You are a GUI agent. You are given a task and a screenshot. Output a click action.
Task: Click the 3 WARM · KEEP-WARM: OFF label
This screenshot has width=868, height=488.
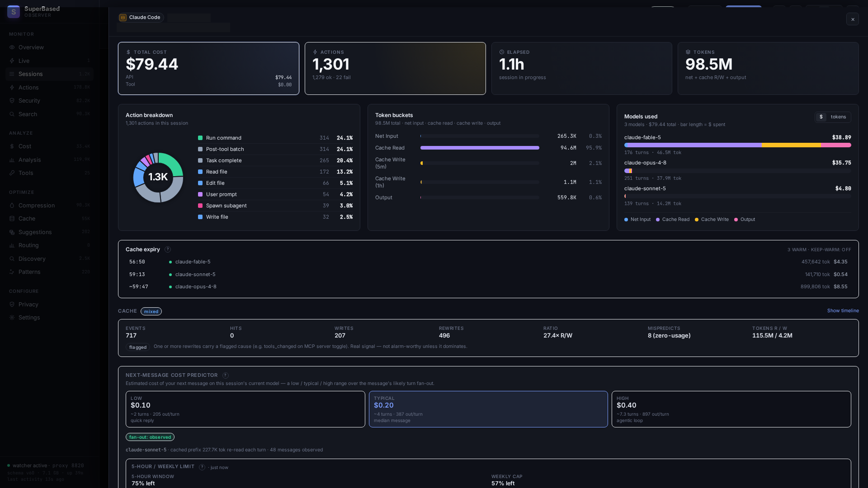819,250
